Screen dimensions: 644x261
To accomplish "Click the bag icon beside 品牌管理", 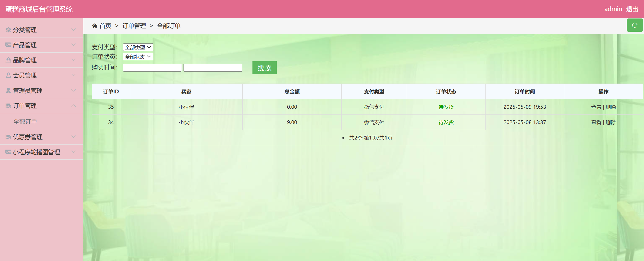I will 8,60.
